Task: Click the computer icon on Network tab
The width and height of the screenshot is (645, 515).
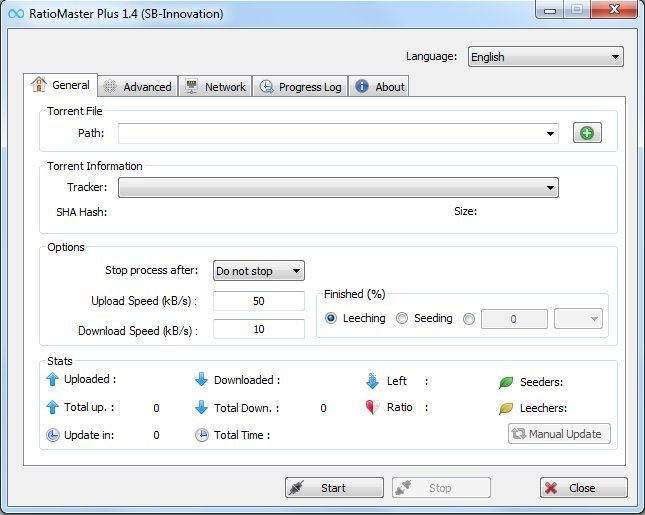Action: point(191,86)
